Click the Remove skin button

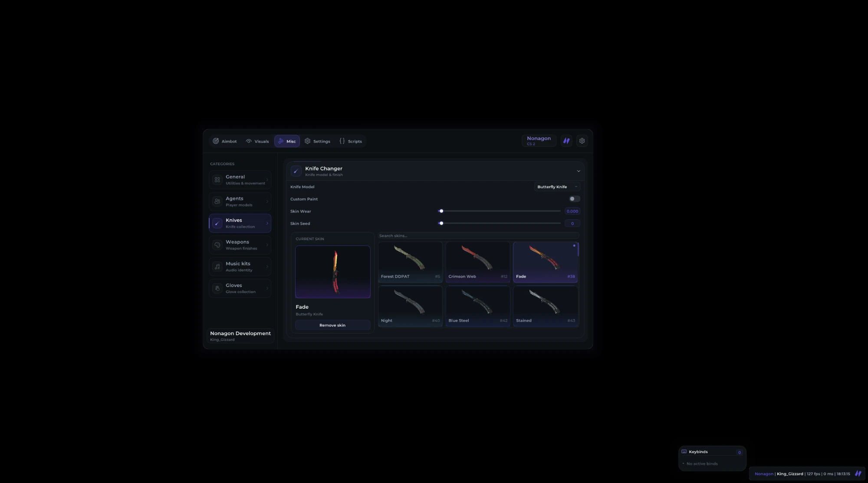tap(332, 325)
